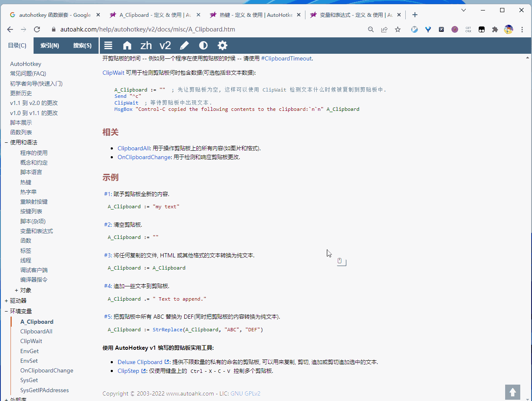Open settings with the gear icon

[222, 45]
